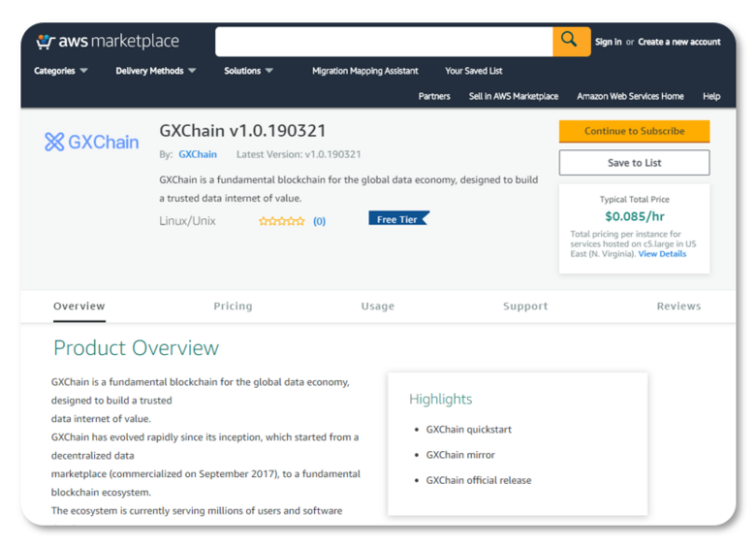
Task: Open the Usage tab
Action: coord(377,306)
